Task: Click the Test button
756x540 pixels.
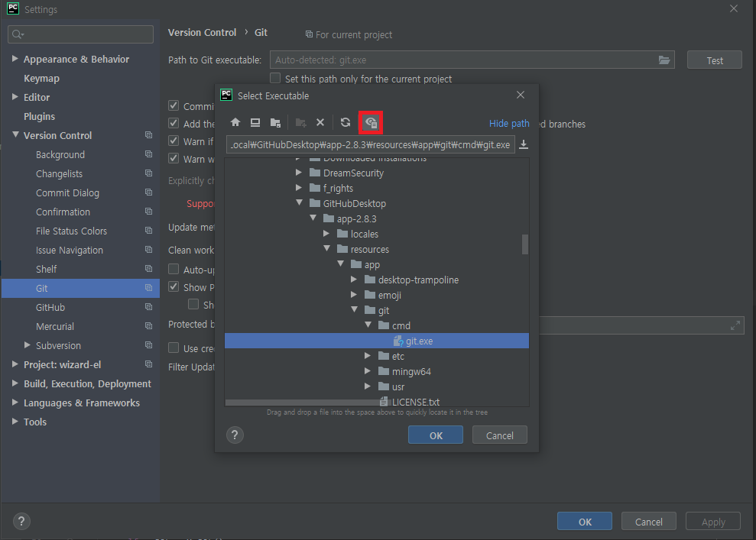Action: pyautogui.click(x=715, y=60)
